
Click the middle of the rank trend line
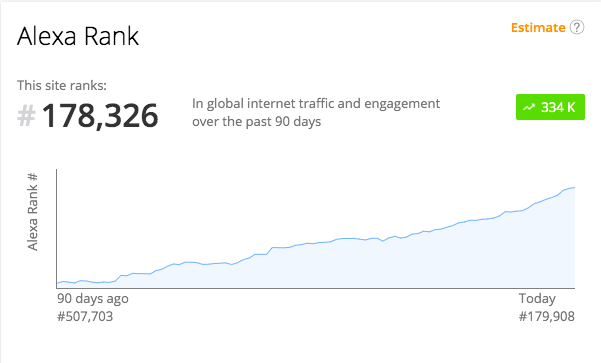tap(316, 243)
